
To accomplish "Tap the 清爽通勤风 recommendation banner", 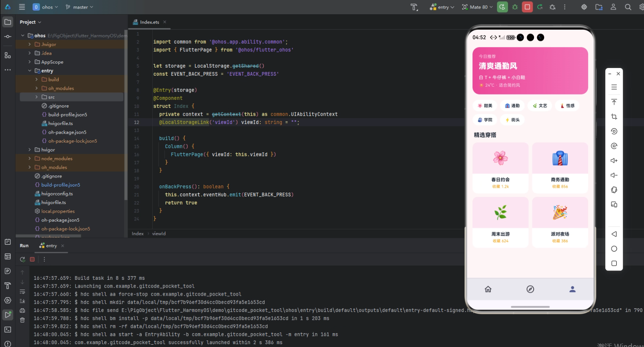I will (530, 70).
